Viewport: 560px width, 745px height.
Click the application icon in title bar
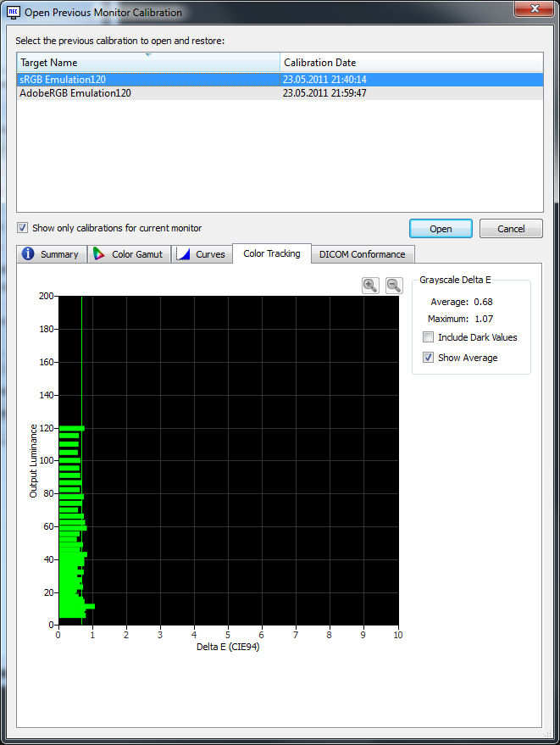(x=13, y=13)
